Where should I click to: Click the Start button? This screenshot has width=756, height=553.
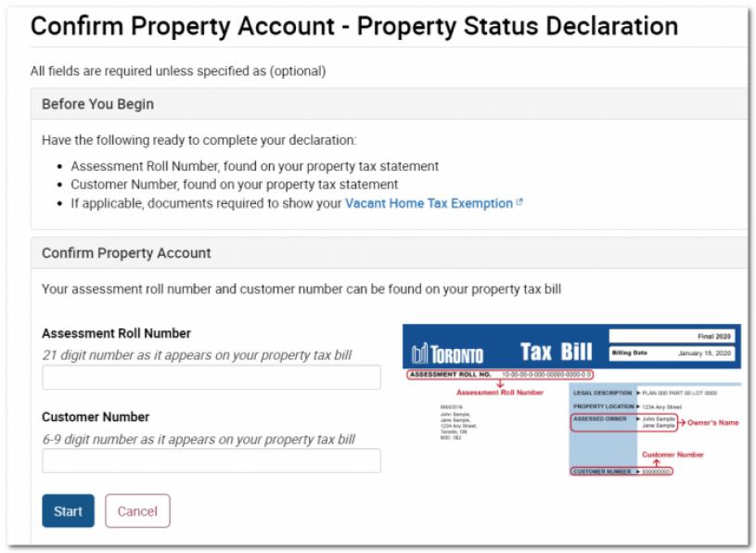coord(68,511)
